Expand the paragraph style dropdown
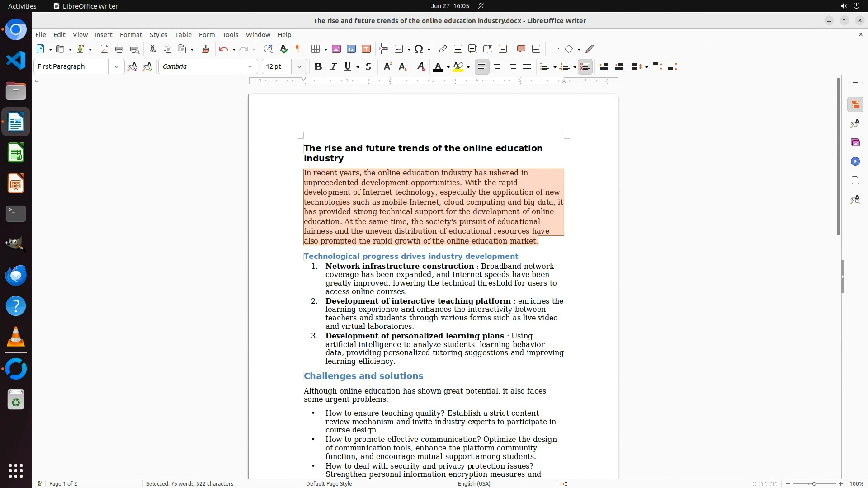 [x=116, y=66]
